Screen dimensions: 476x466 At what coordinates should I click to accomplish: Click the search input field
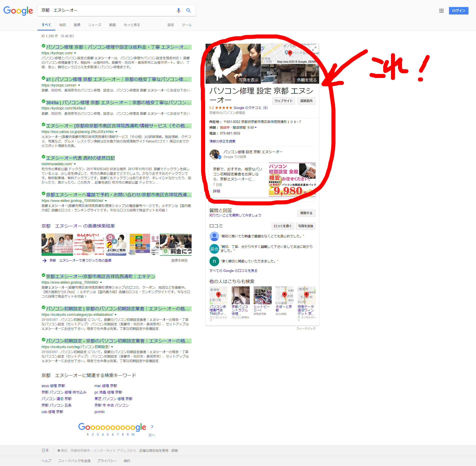coord(106,10)
